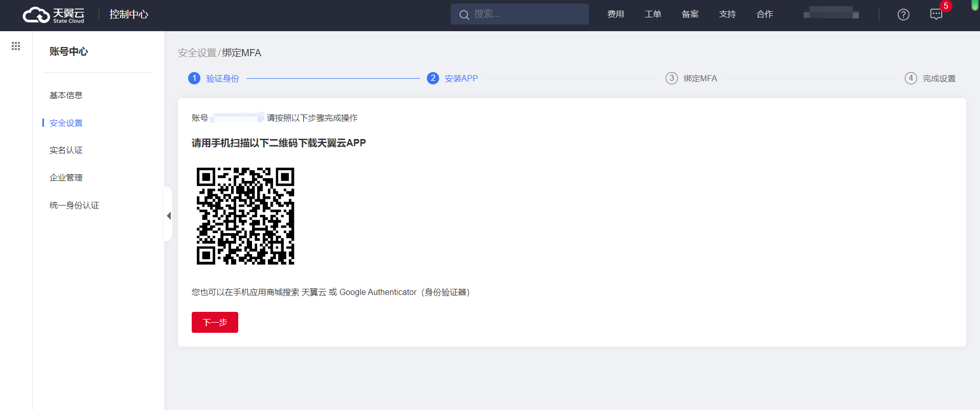Click the 完成设置 step label
The width and height of the screenshot is (980, 410).
939,78
